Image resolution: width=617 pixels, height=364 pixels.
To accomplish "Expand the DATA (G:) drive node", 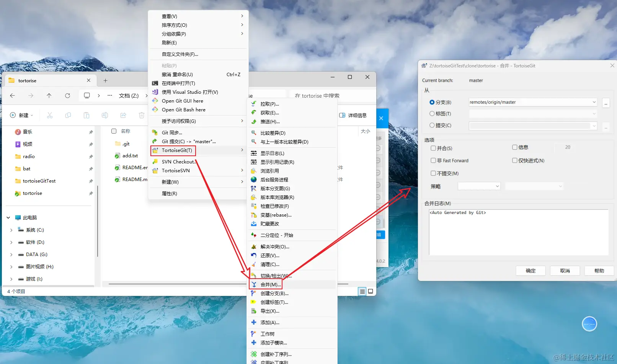I will 11,255.
